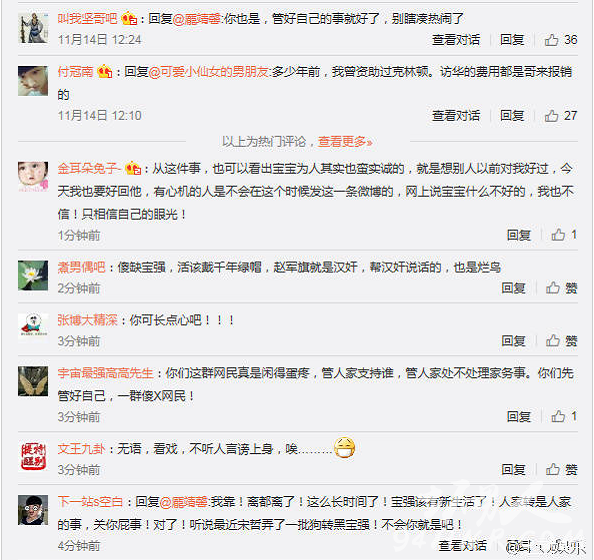Click thumbs-up on 金耳朵兔子's comment
The width and height of the screenshot is (594, 560).
pos(564,235)
